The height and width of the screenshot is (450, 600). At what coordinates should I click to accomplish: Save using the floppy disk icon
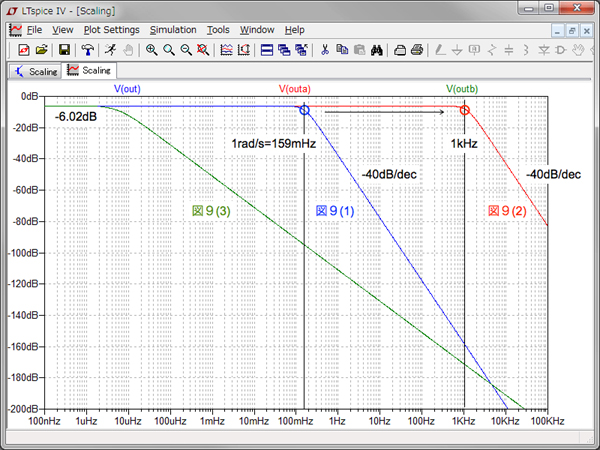[64, 49]
